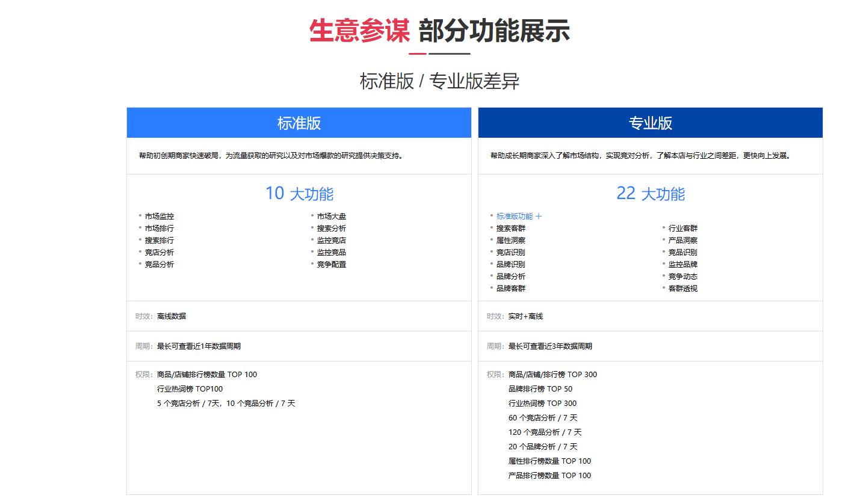Click the 10 大功能 heading
Screen dimensions: 860x504
299,193
